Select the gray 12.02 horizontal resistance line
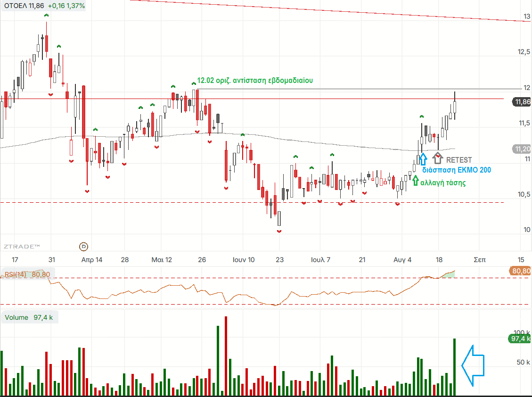This screenshot has width=532, height=397. point(359,89)
